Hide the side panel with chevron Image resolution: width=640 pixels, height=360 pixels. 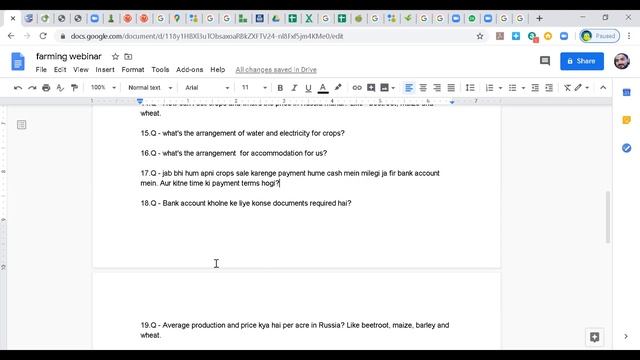(x=626, y=336)
